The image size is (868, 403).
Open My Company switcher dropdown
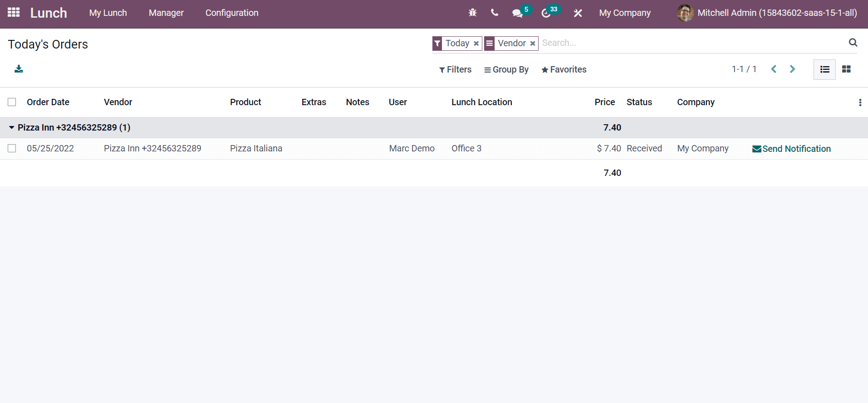pyautogui.click(x=625, y=13)
